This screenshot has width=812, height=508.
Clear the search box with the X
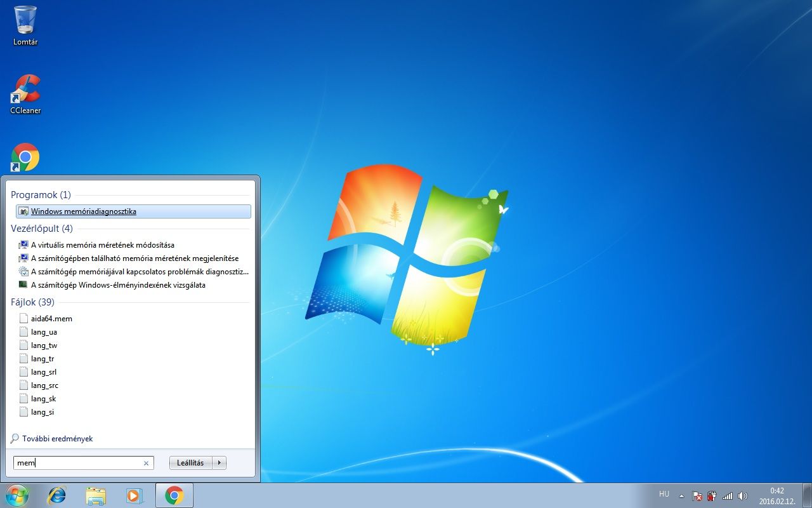[x=146, y=463]
